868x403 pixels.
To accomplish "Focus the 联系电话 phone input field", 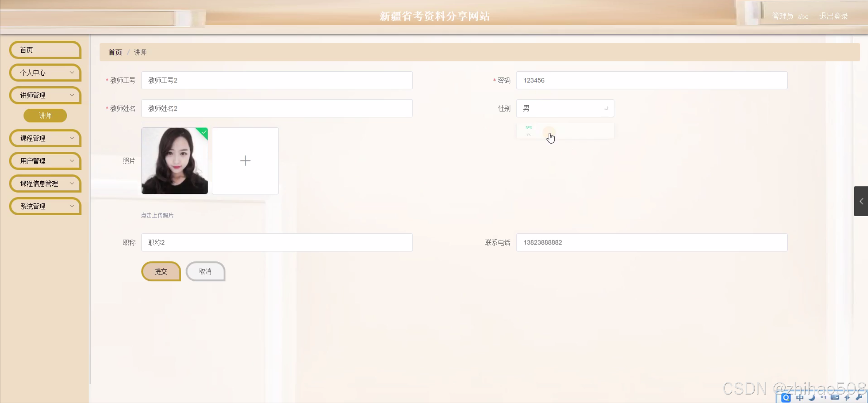I will point(651,242).
